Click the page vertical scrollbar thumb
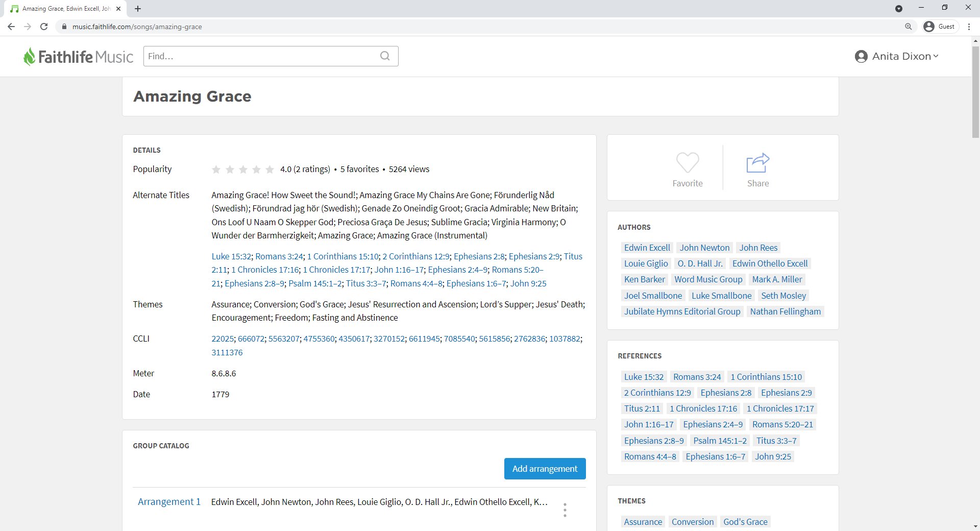 (975, 92)
